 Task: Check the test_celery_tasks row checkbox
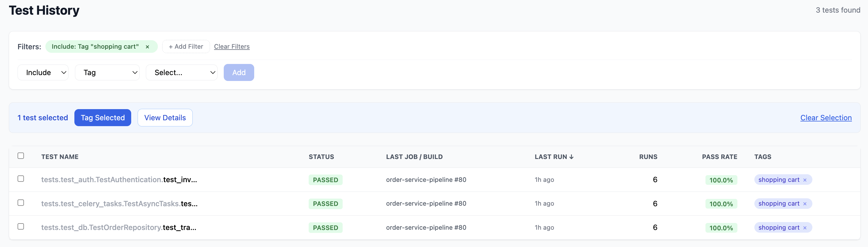click(x=21, y=203)
